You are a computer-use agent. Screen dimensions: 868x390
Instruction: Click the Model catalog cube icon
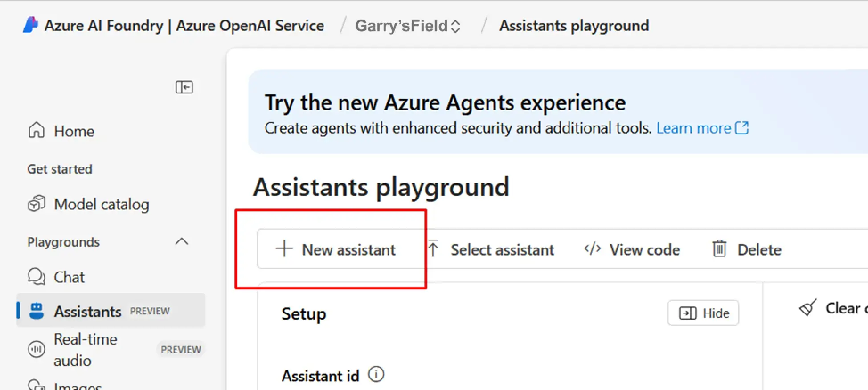[37, 204]
